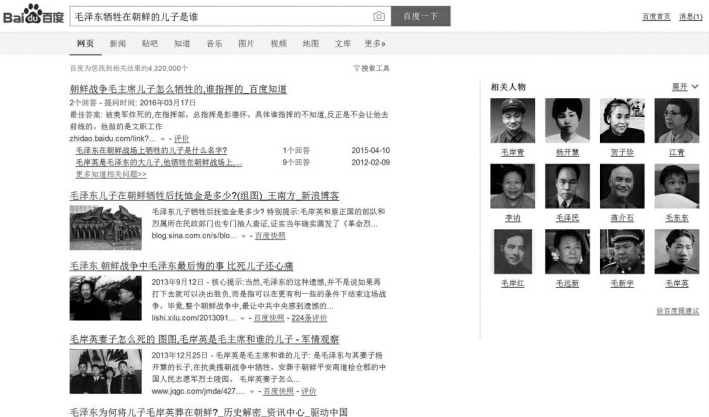Screen dimensions: 709x417
Task: Open dropdown arrow beside blog.sina.com.cn link
Action: [244, 236]
